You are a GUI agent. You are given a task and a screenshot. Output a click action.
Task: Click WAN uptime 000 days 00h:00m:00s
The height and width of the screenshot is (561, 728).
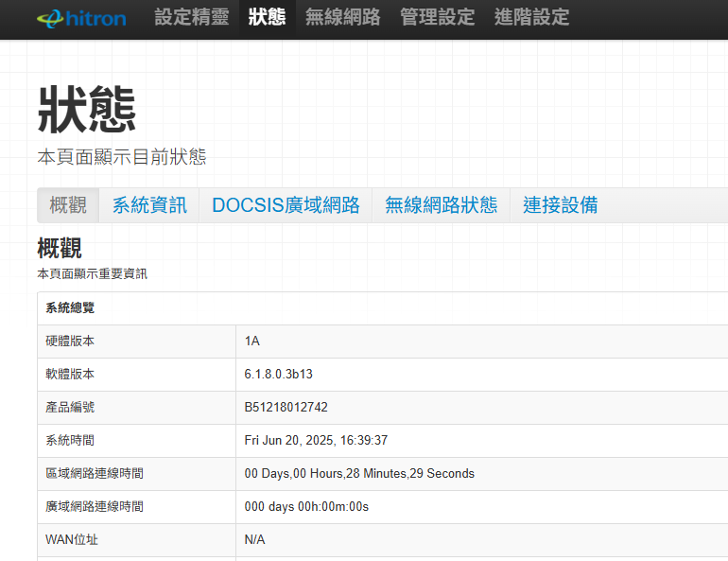tap(306, 507)
